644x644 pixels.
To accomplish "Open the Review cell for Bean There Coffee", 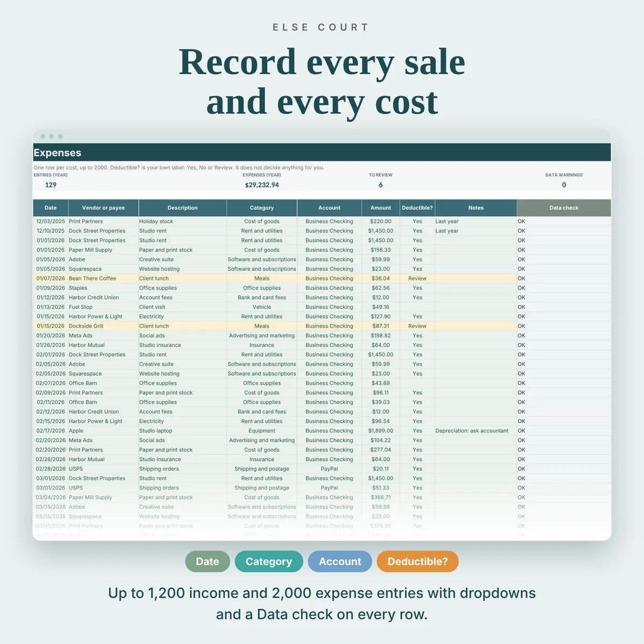I will [417, 279].
